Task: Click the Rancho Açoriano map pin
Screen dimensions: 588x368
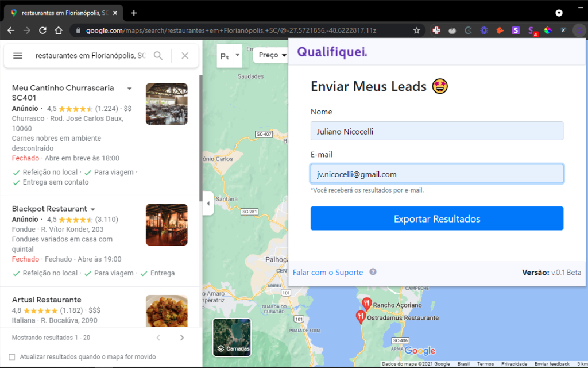Action: click(x=367, y=304)
